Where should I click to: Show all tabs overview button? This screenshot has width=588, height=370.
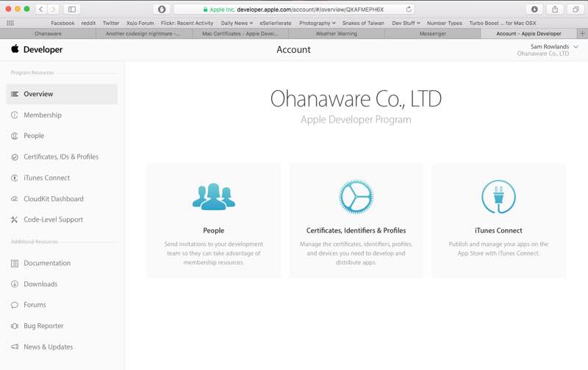coord(576,9)
